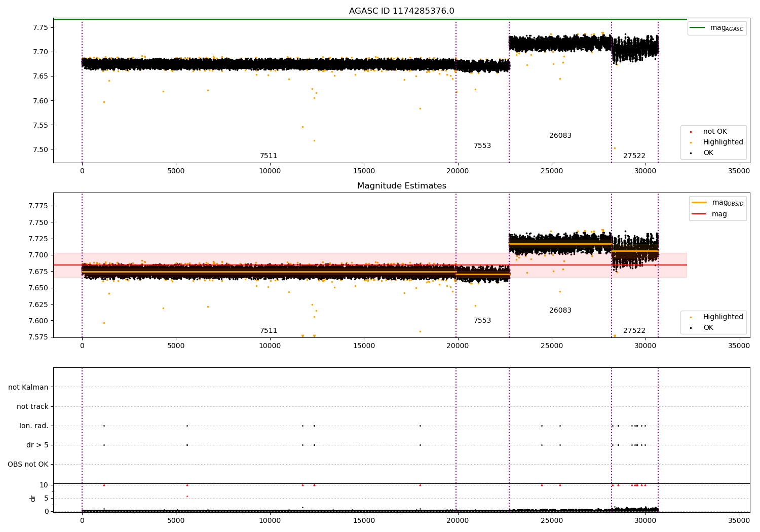
Task: Click the 'dr' axis label in the bottom plot
Action: click(33, 498)
